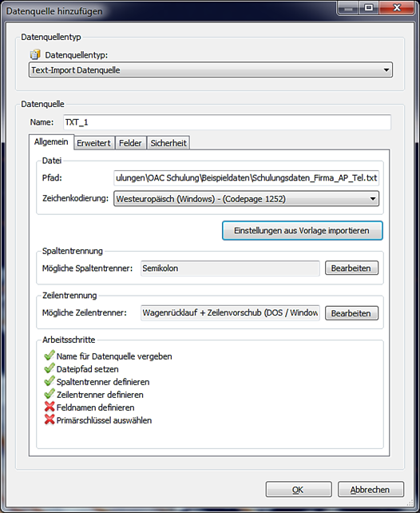
Task: Click Einstellungen aus Vorlage importieren button
Action: (302, 231)
